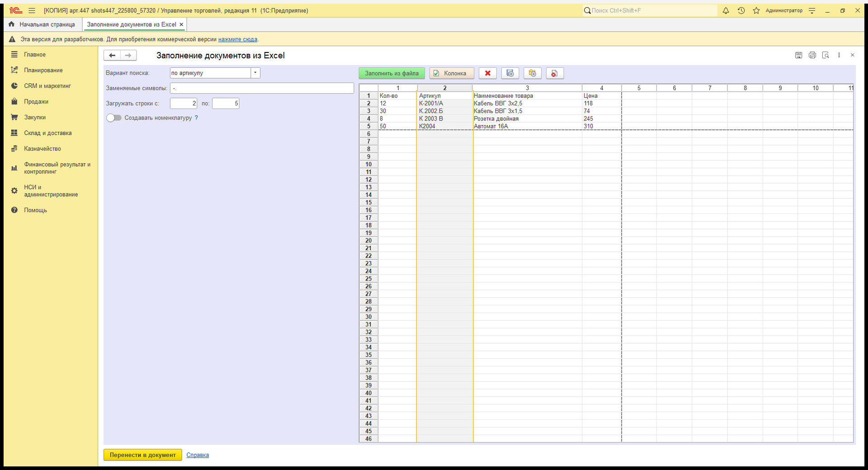Image resolution: width=868 pixels, height=470 pixels.
Task: Select the Администратор user name
Action: [x=784, y=10]
